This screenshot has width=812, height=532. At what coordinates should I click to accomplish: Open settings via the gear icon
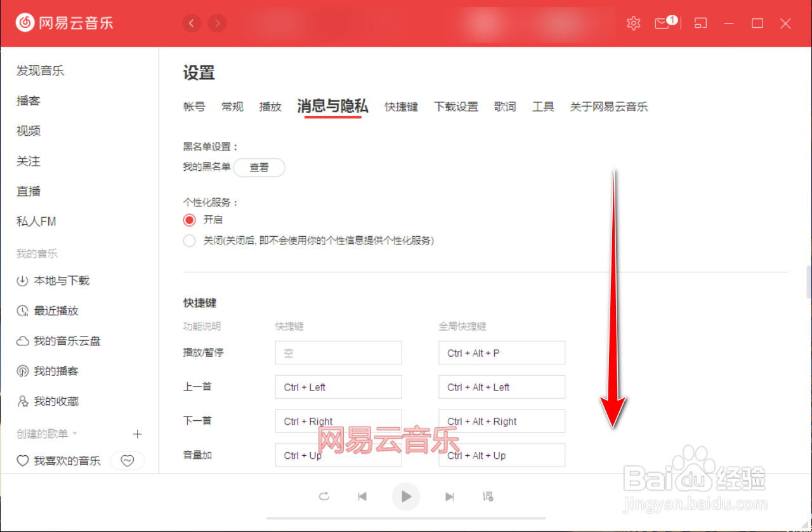[x=633, y=23]
